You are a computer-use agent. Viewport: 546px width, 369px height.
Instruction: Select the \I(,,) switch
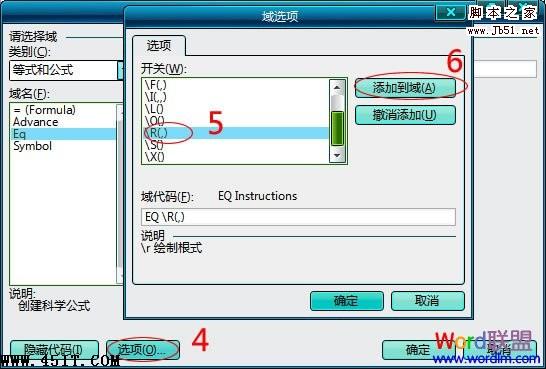pyautogui.click(x=235, y=96)
